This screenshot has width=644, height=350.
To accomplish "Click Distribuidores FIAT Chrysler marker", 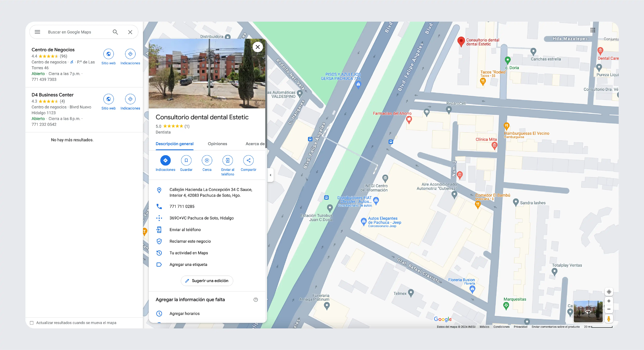I will tap(376, 201).
